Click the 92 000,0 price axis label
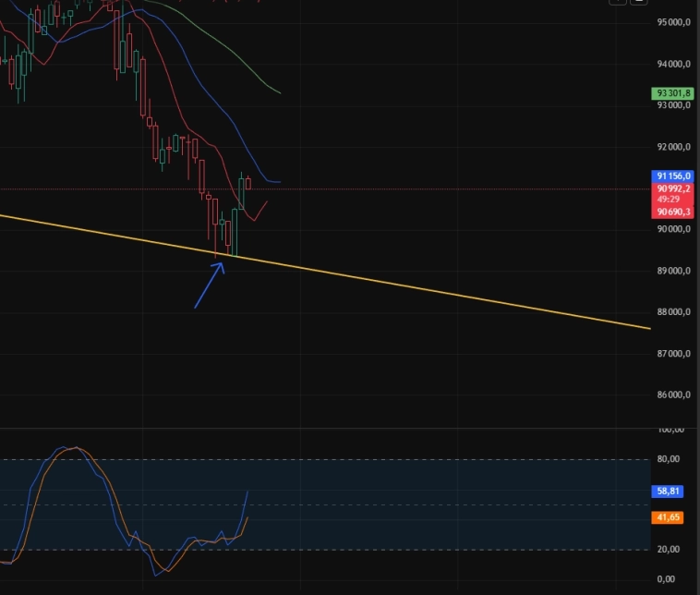This screenshot has width=700, height=595. pos(673,147)
